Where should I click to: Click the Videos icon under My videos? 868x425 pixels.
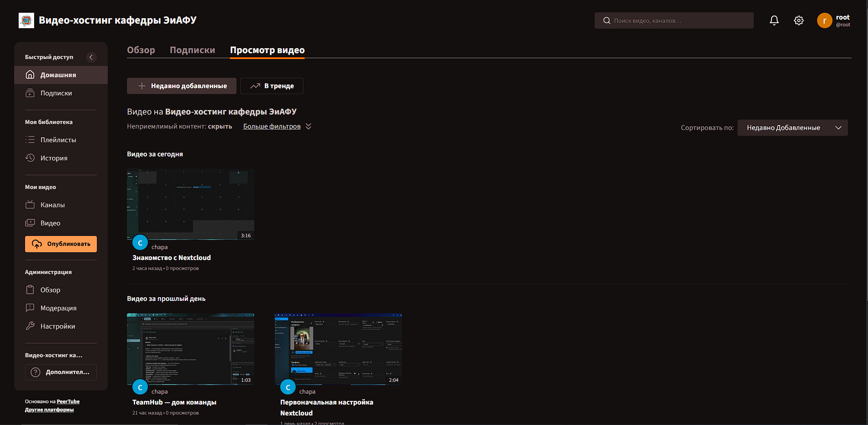click(x=30, y=223)
